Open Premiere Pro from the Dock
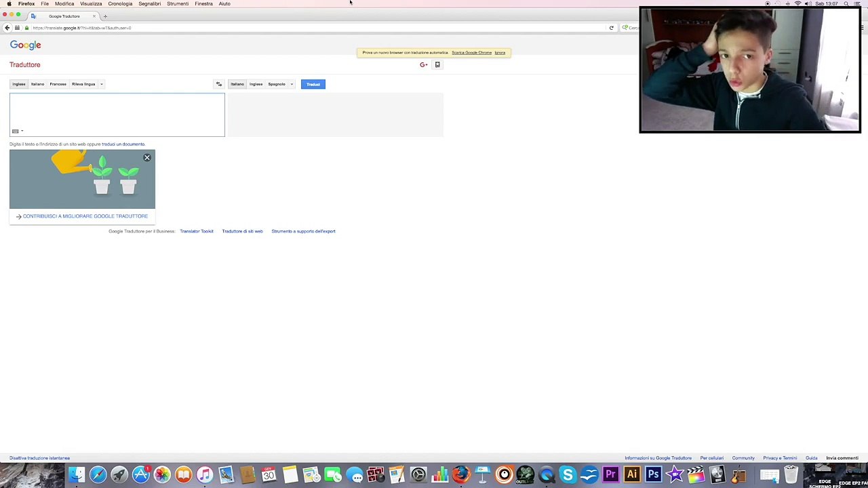The height and width of the screenshot is (488, 868). tap(610, 474)
